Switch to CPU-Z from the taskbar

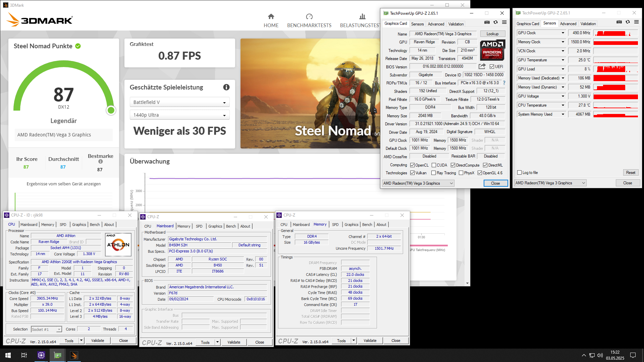point(41,355)
